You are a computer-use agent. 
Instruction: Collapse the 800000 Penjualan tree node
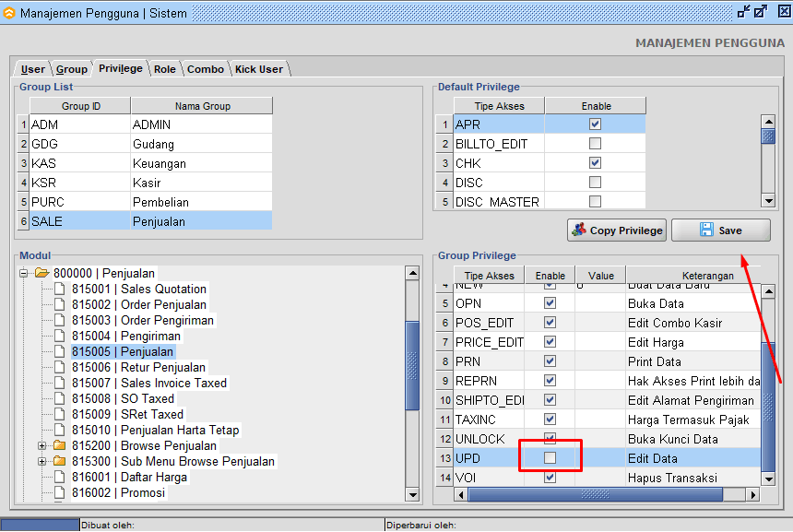point(24,273)
